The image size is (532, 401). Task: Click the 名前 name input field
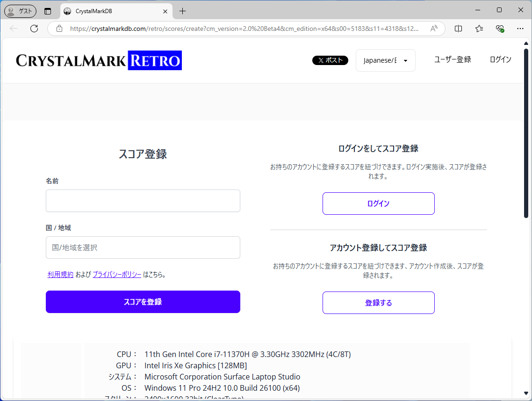click(x=143, y=200)
